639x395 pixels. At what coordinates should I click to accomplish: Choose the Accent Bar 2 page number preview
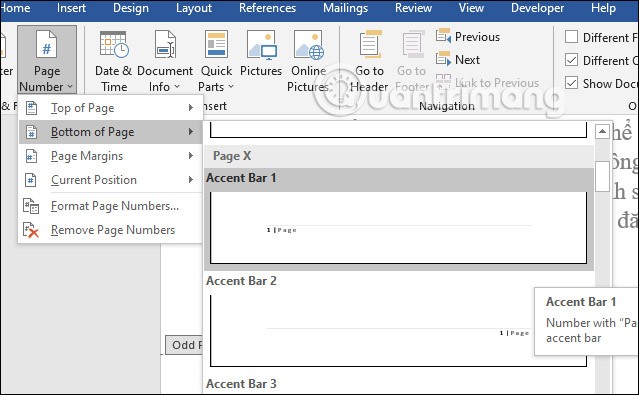coord(399,331)
